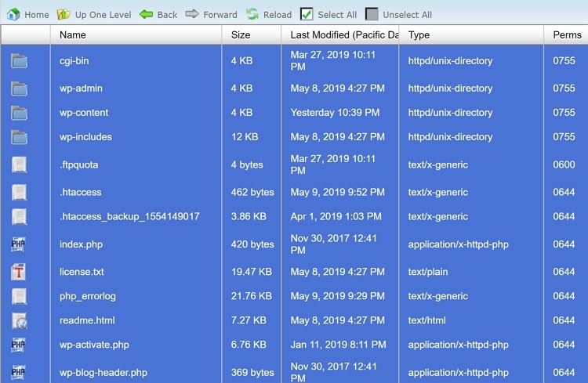Click the .htaccess_backup_1554149017 file icon
Image resolution: width=588 pixels, height=383 pixels.
point(19,217)
